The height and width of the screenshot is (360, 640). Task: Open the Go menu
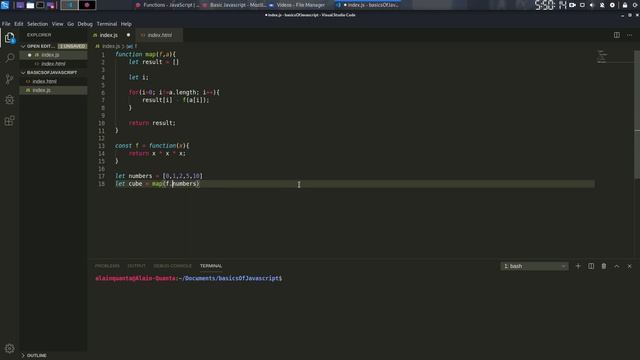point(71,24)
